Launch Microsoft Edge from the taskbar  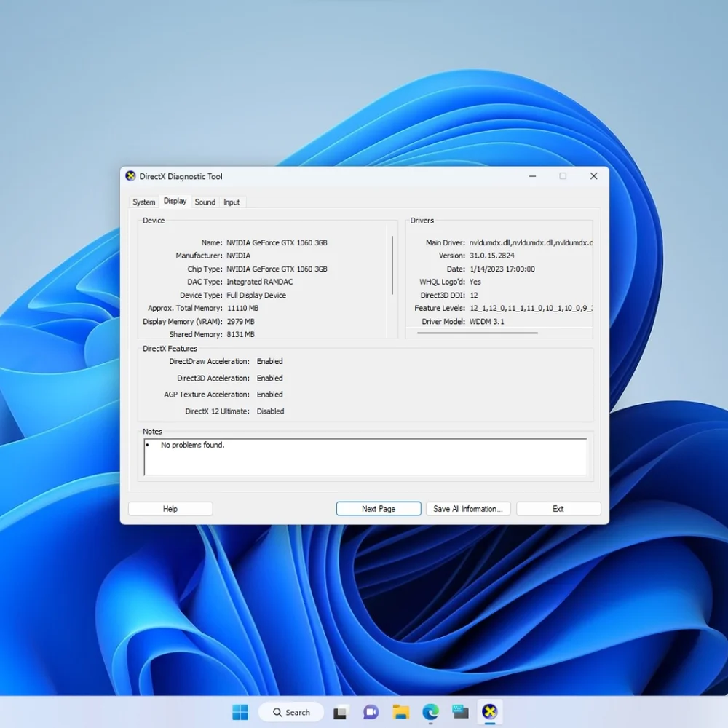point(430,712)
